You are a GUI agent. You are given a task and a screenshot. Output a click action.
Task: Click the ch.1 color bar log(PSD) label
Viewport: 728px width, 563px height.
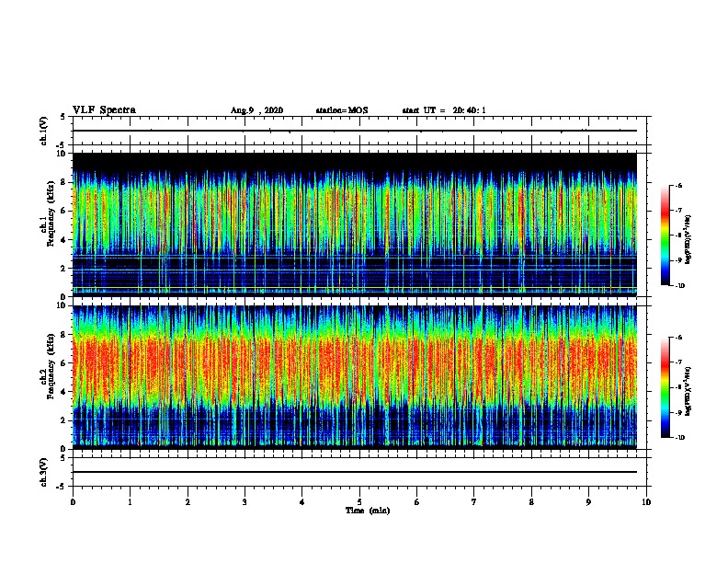(688, 240)
